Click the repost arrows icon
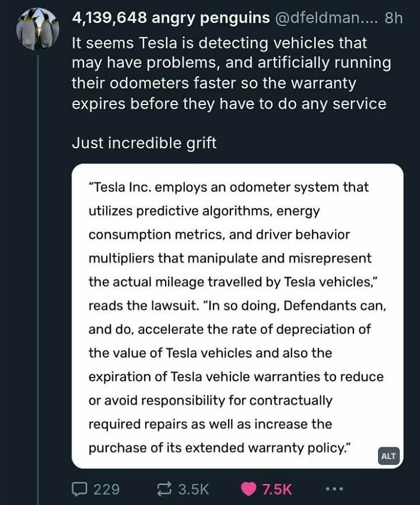The height and width of the screenshot is (505, 420). point(164,489)
